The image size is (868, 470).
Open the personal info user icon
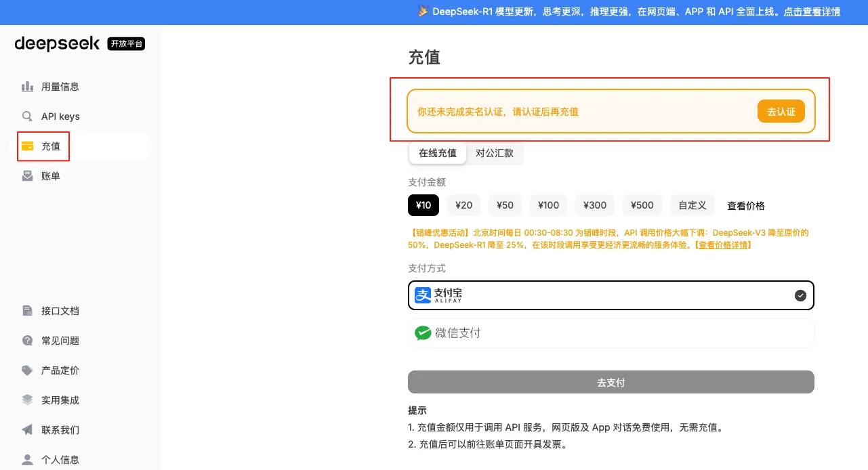[x=27, y=460]
